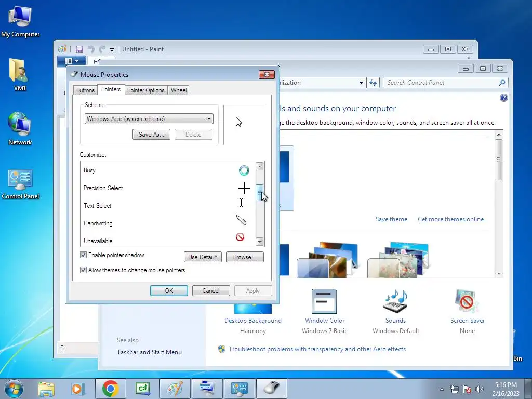The image size is (532, 399).
Task: Open the VM1 folder icon
Action: 20,75
